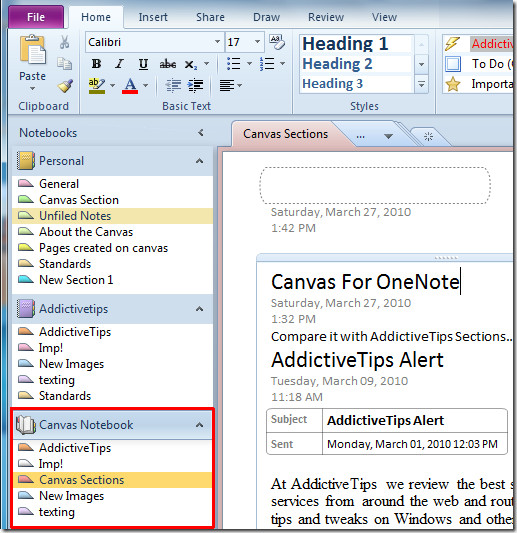This screenshot has height=533, width=517.
Task: Toggle Underline formatting
Action: (143, 64)
